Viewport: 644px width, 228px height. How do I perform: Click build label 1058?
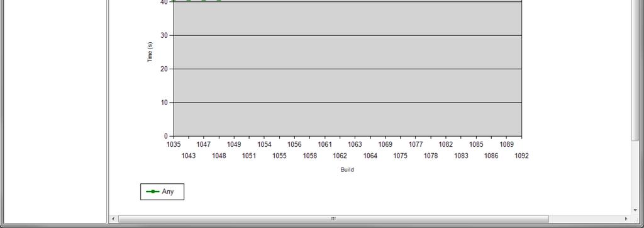[x=309, y=156]
